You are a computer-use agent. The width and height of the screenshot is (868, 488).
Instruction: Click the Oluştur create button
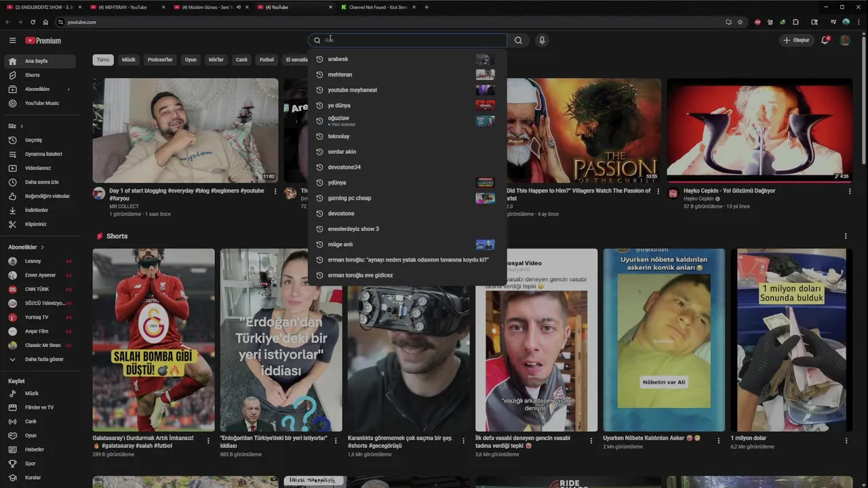click(x=797, y=40)
